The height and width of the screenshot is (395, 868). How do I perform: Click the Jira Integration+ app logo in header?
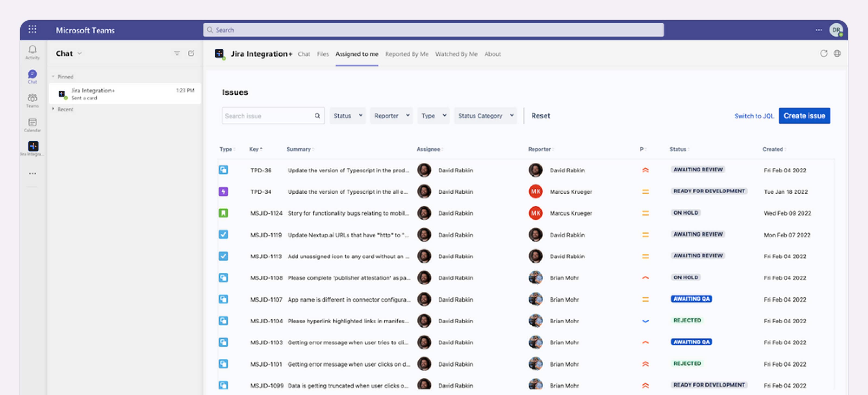click(x=219, y=54)
